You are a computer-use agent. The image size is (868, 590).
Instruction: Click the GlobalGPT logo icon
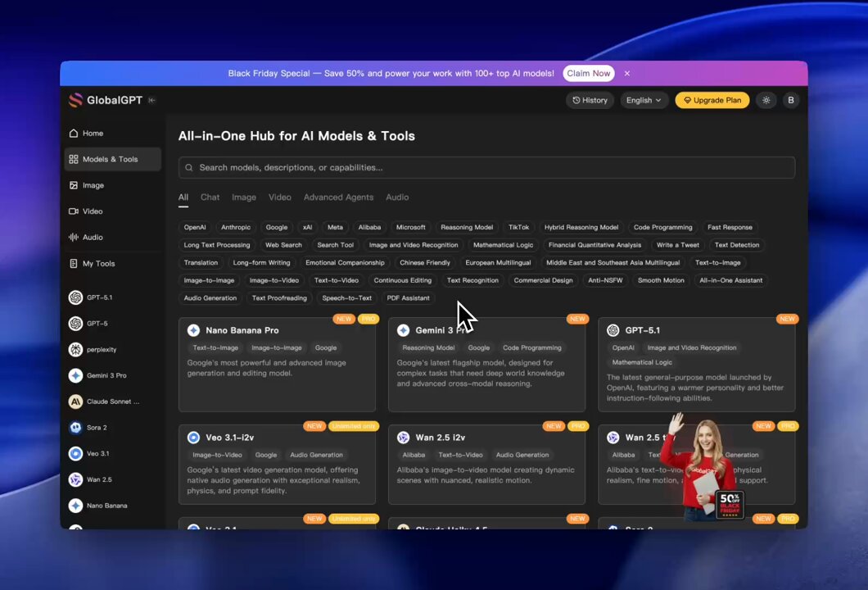(x=75, y=100)
